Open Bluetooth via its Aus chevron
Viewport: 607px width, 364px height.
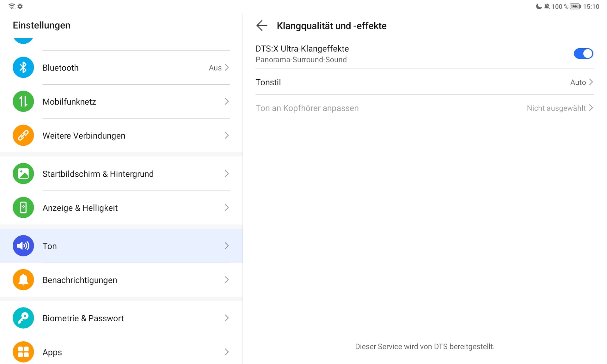tap(226, 68)
